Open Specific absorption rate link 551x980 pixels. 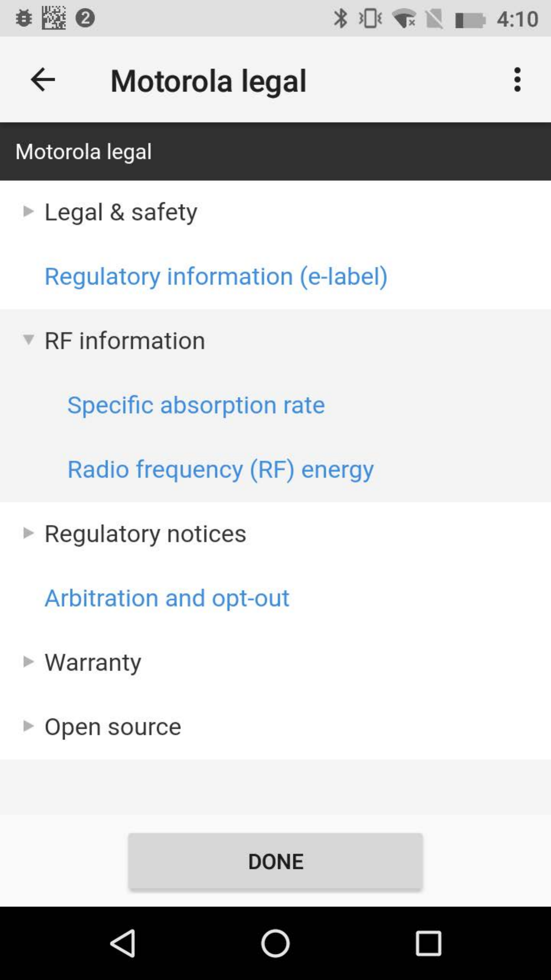(196, 405)
